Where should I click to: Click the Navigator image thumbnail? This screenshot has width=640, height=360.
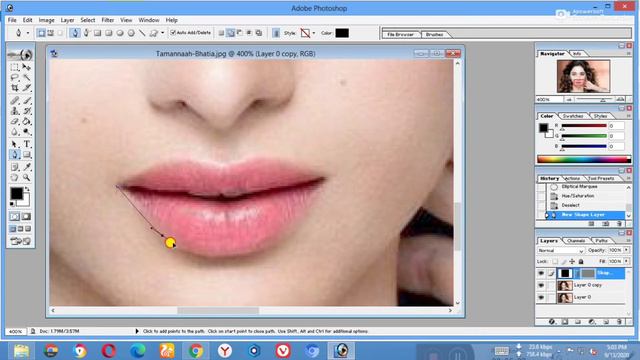point(583,76)
